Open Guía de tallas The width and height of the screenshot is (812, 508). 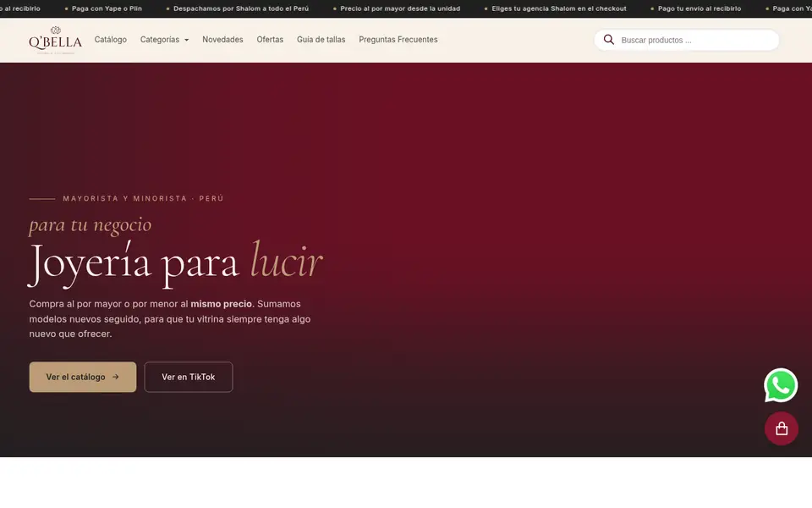point(321,40)
